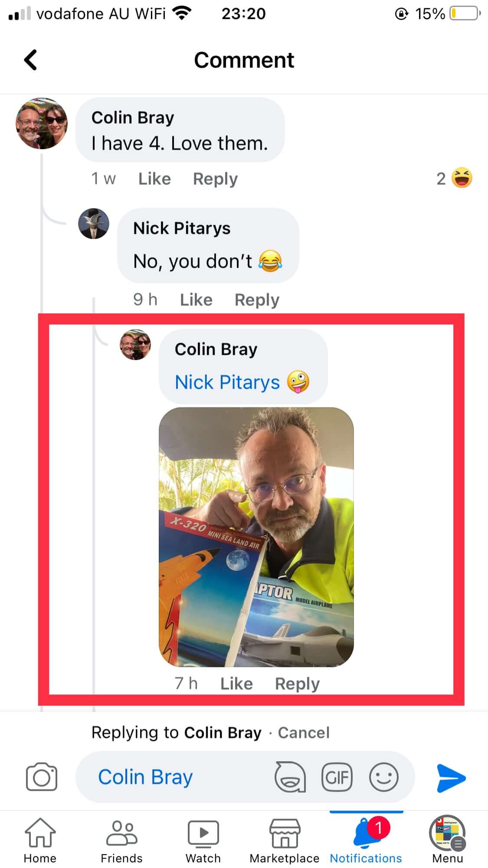
Task: Open the camera icon for photo comment
Action: (x=41, y=777)
